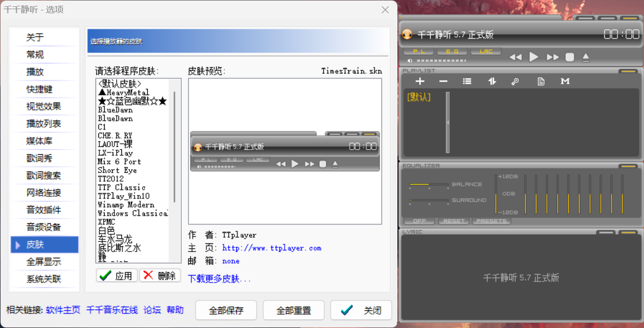644x328 pixels.
Task: Click the 关闭 button with checkmark
Action: pos(361,310)
